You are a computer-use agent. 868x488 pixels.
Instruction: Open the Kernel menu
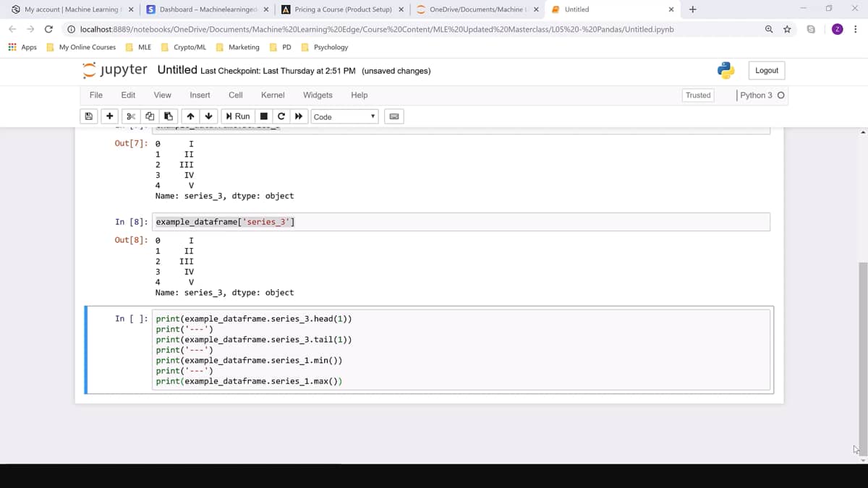(273, 95)
